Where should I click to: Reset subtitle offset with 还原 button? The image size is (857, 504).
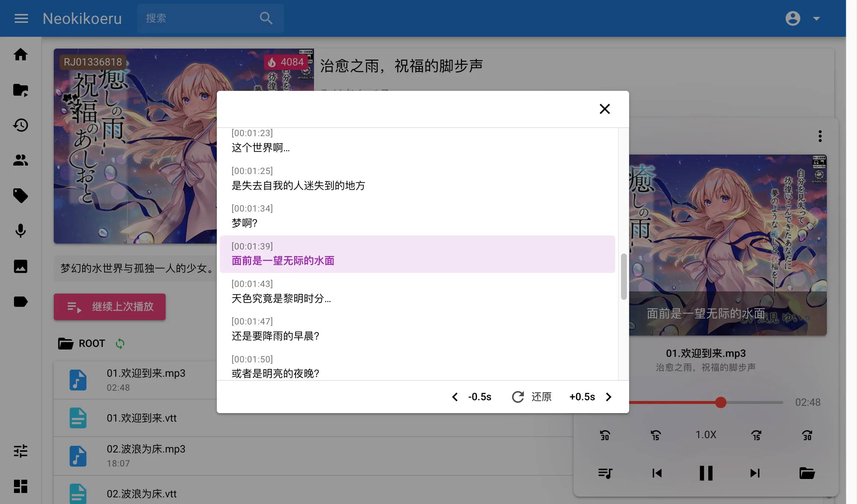(532, 397)
